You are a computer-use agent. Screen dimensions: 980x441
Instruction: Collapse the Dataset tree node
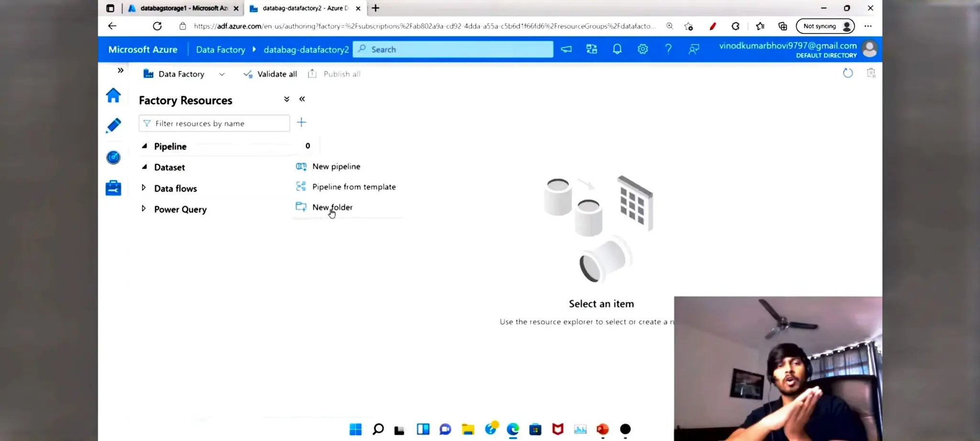point(144,167)
